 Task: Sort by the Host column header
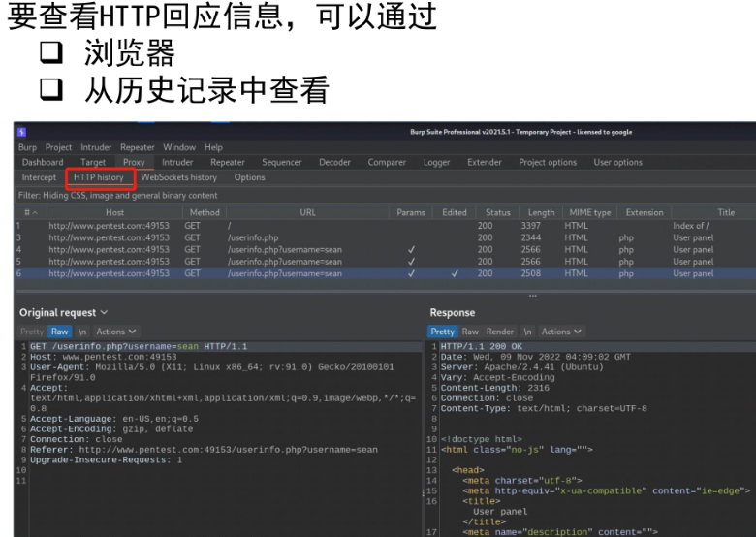(114, 212)
